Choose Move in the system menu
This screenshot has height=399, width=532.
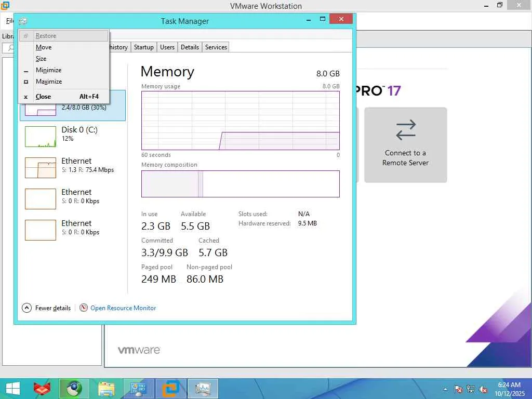[x=64, y=47]
